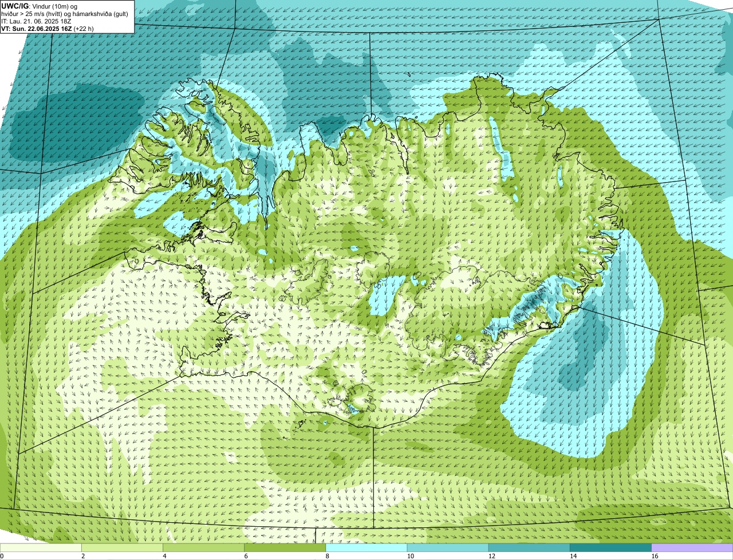Select the 2–4 m/s light green scale segment
The width and height of the screenshot is (733, 560).
click(123, 548)
